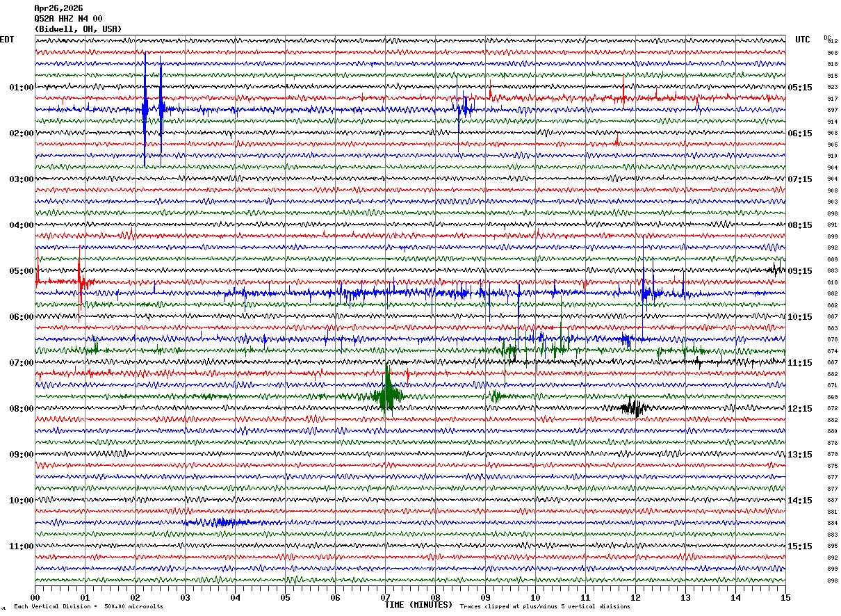Click the 14:15 UTC time label

(801, 501)
